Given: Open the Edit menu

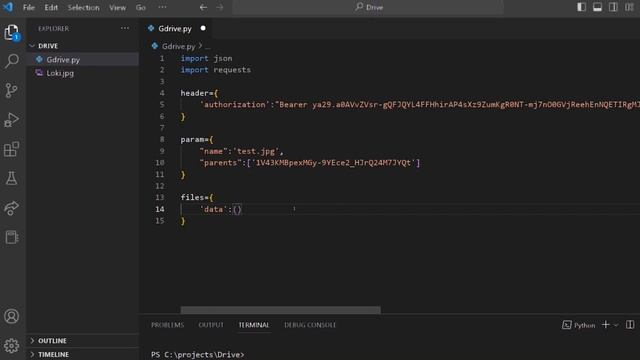Looking at the screenshot, I should (x=51, y=7).
